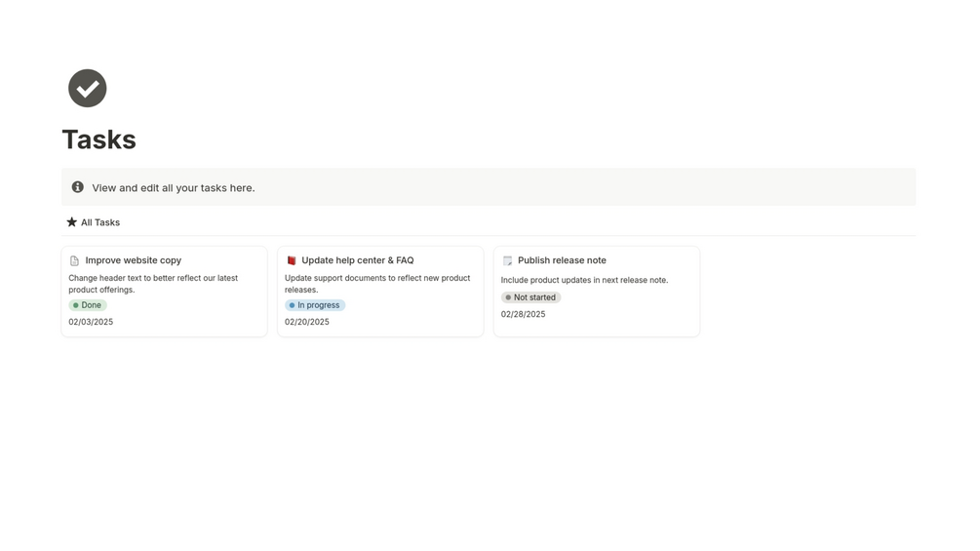The width and height of the screenshot is (980, 551).
Task: Click the 02/20/2025 due date
Action: (x=307, y=322)
